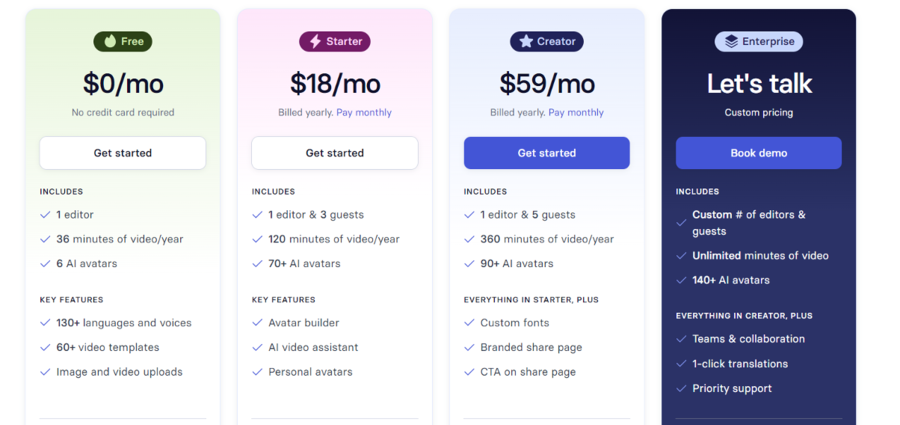
Task: Click Get started under the Starter plan
Action: (x=335, y=153)
